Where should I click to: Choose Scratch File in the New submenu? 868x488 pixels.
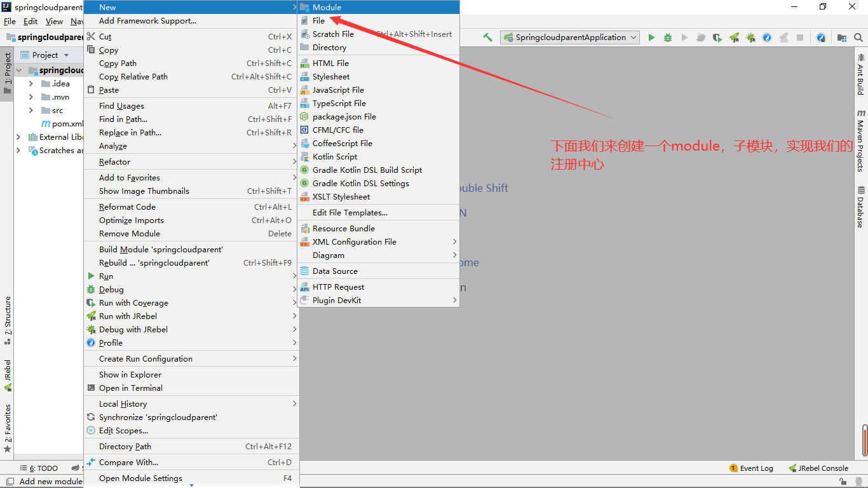[378, 34]
